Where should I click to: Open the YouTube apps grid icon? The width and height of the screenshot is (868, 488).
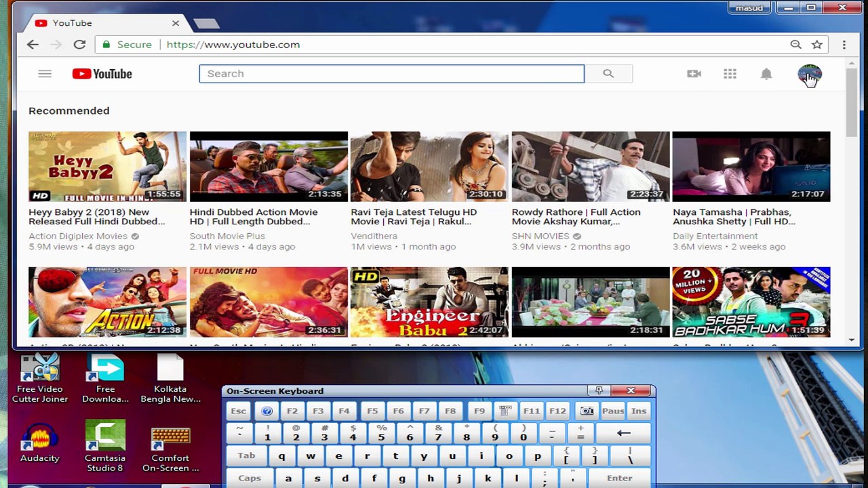730,74
